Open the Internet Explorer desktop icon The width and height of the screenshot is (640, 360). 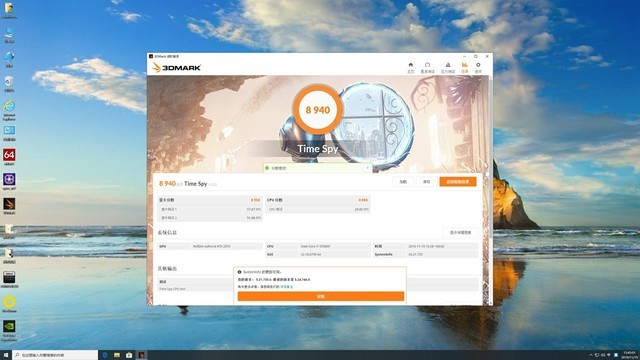9,110
